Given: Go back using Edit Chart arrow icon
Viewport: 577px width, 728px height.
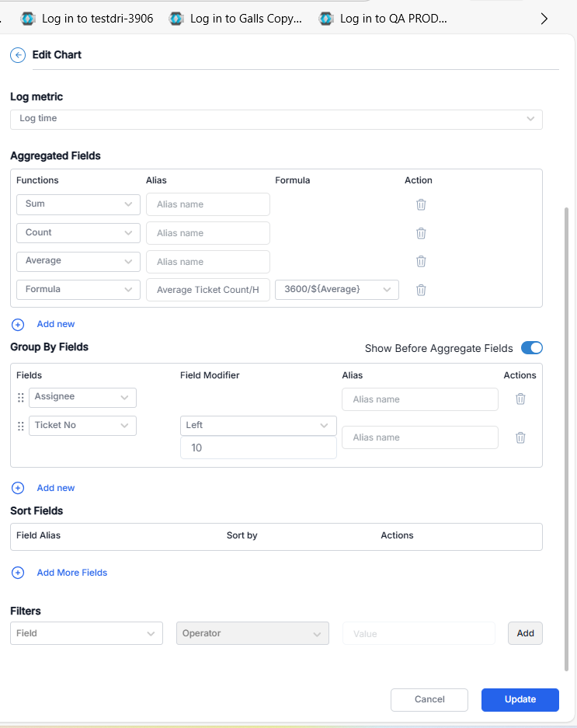Looking at the screenshot, I should point(18,55).
